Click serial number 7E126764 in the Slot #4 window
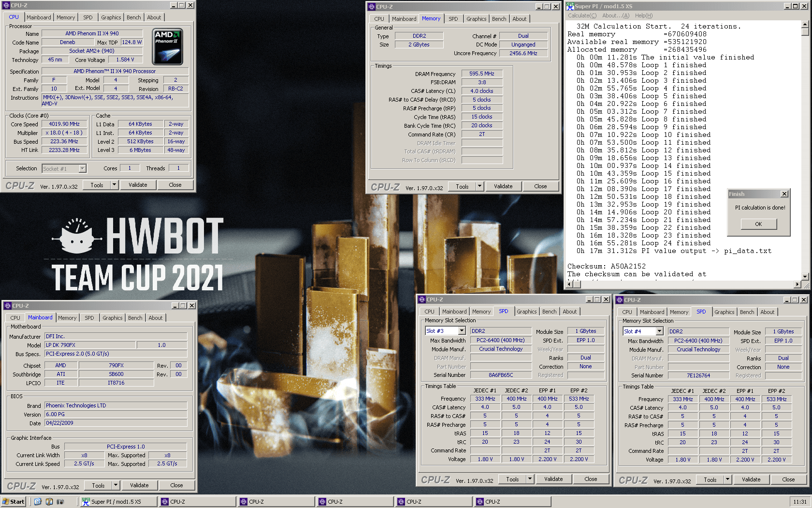The width and height of the screenshot is (812, 508). tap(698, 375)
